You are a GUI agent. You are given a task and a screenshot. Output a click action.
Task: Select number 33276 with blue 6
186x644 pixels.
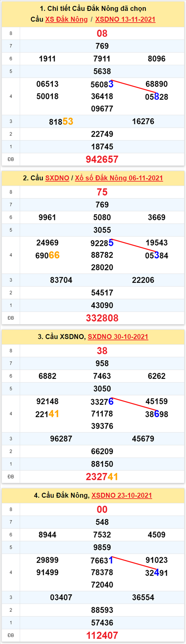pyautogui.click(x=102, y=402)
